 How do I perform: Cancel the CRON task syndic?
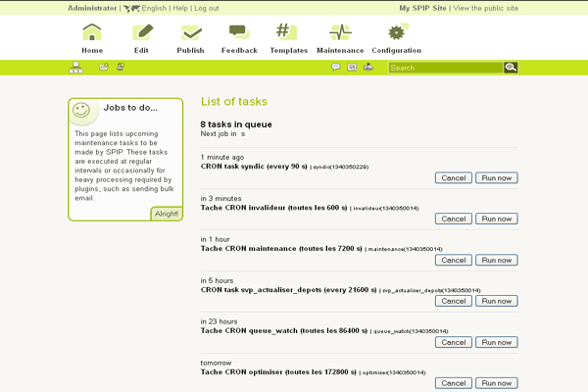(x=454, y=178)
